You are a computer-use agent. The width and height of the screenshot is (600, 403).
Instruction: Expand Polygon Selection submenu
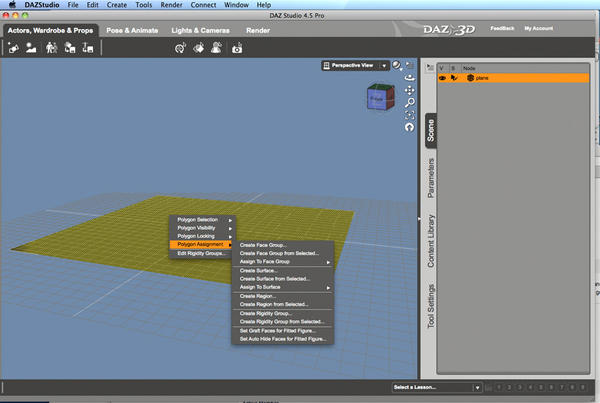(x=202, y=220)
